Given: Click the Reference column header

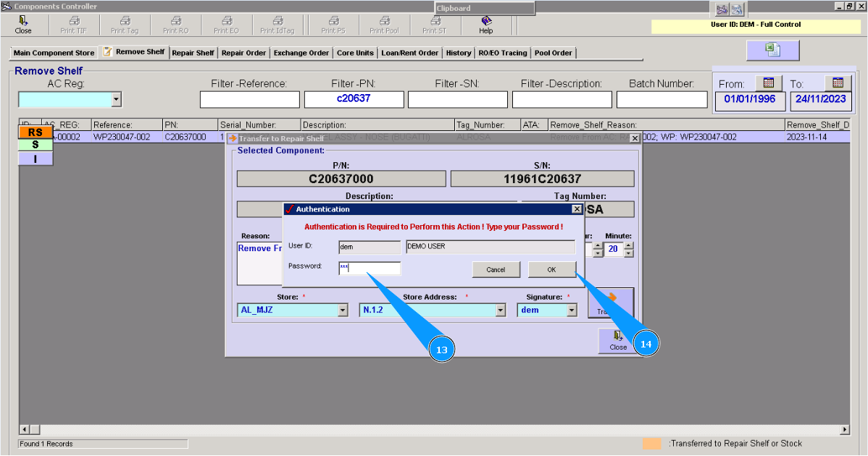Looking at the screenshot, I should [x=127, y=125].
